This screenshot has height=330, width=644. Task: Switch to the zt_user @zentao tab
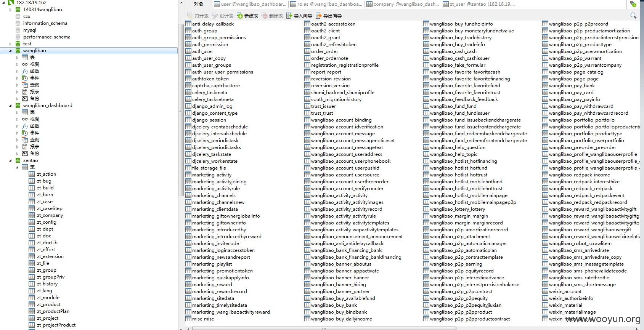pyautogui.click(x=479, y=4)
